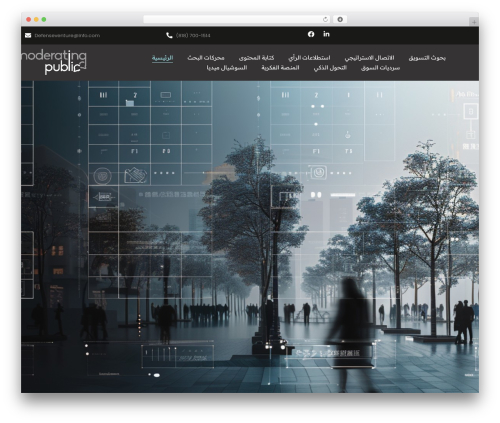Click the browser reload icon
The width and height of the screenshot is (500, 423).
325,20
